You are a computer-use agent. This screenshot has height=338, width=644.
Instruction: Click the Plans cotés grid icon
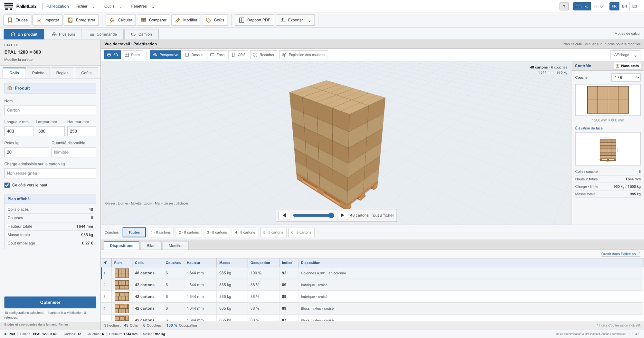click(617, 66)
